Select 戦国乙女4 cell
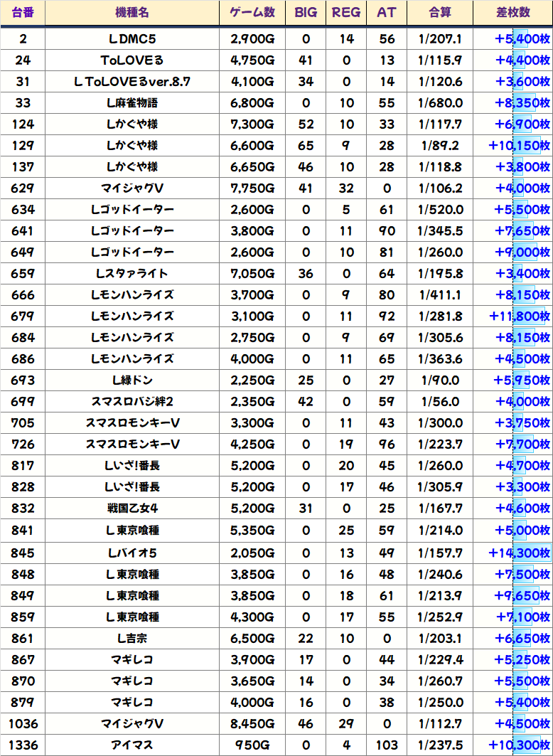The height and width of the screenshot is (756, 553). coord(132,509)
